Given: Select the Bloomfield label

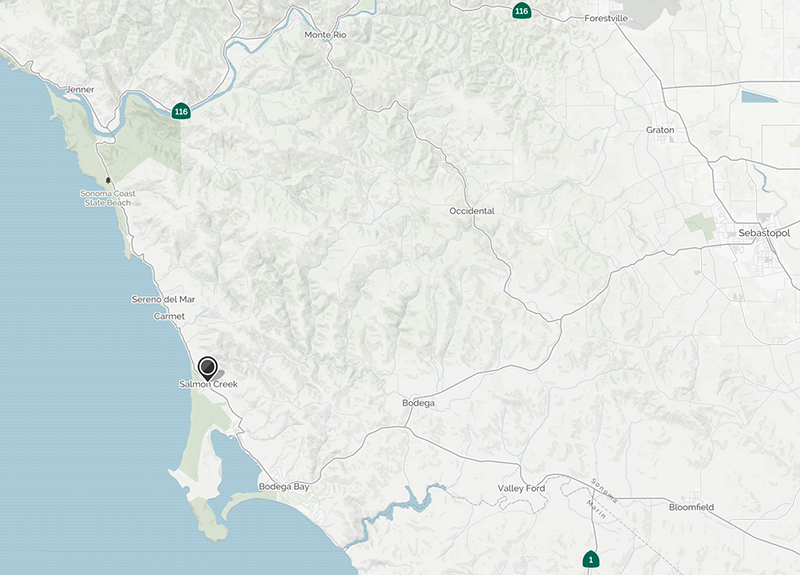Looking at the screenshot, I should click(691, 507).
